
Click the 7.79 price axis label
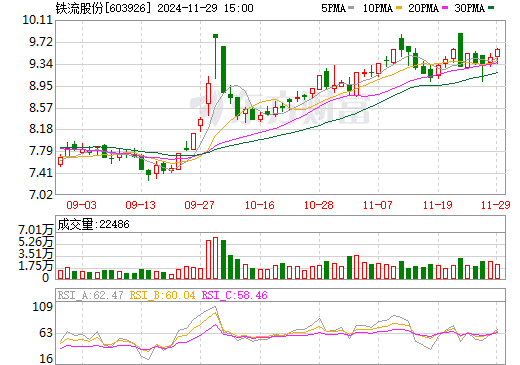point(41,151)
